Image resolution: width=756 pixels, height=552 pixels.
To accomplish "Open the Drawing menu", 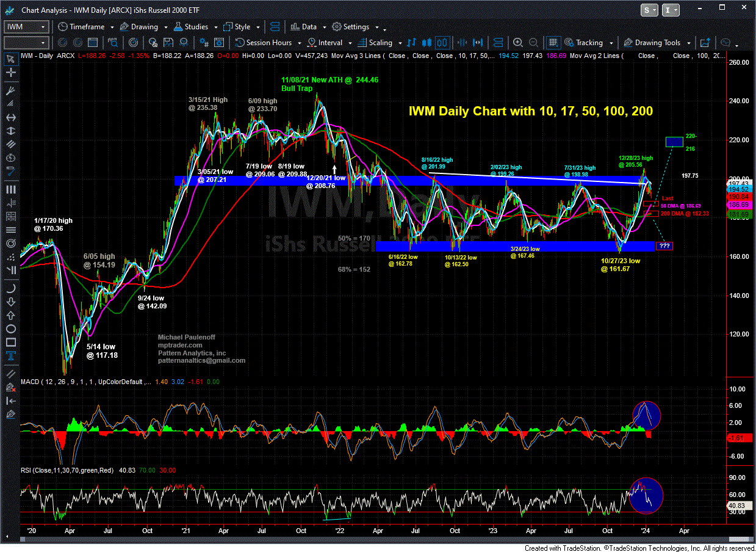I will pyautogui.click(x=139, y=27).
